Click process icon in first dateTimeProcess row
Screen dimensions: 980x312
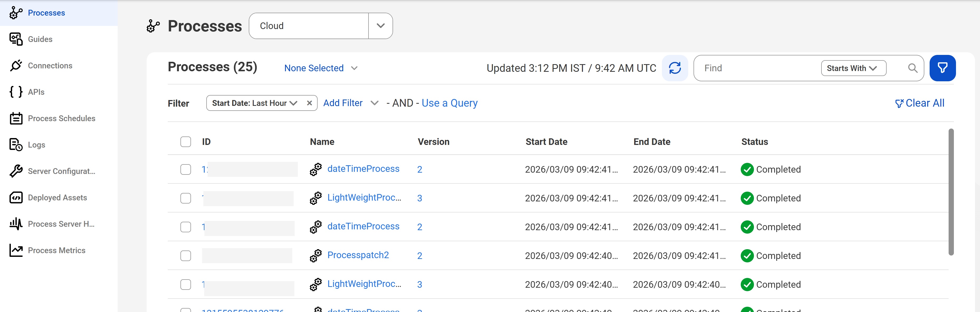315,169
